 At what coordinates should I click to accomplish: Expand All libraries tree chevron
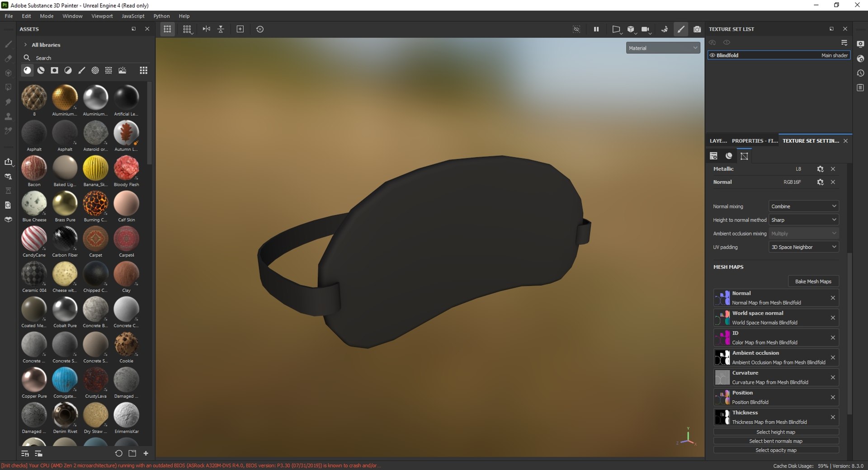coord(25,45)
